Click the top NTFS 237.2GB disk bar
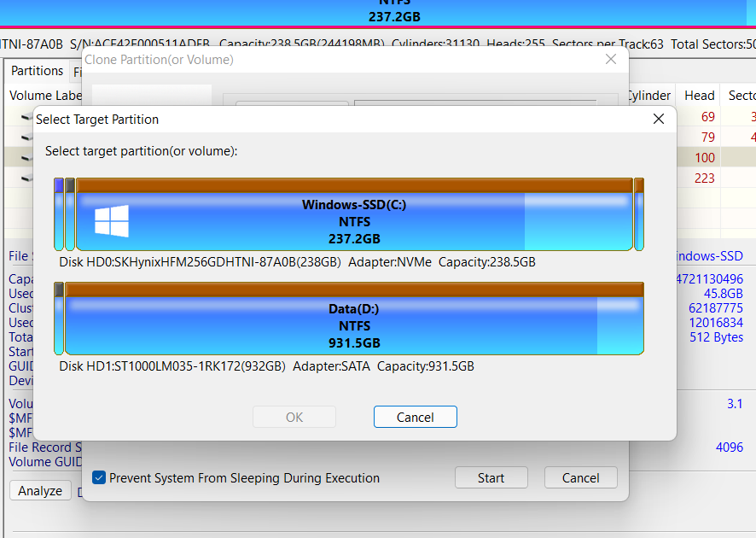The width and height of the screenshot is (756, 538). tap(393, 12)
